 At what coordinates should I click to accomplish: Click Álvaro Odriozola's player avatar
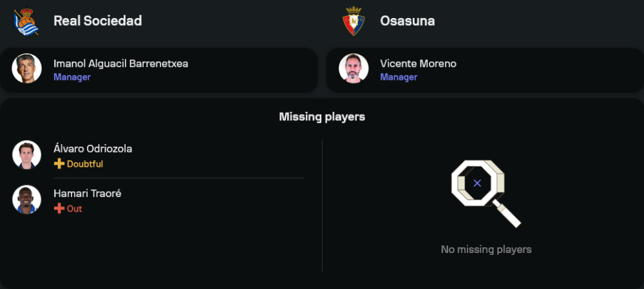(x=26, y=155)
